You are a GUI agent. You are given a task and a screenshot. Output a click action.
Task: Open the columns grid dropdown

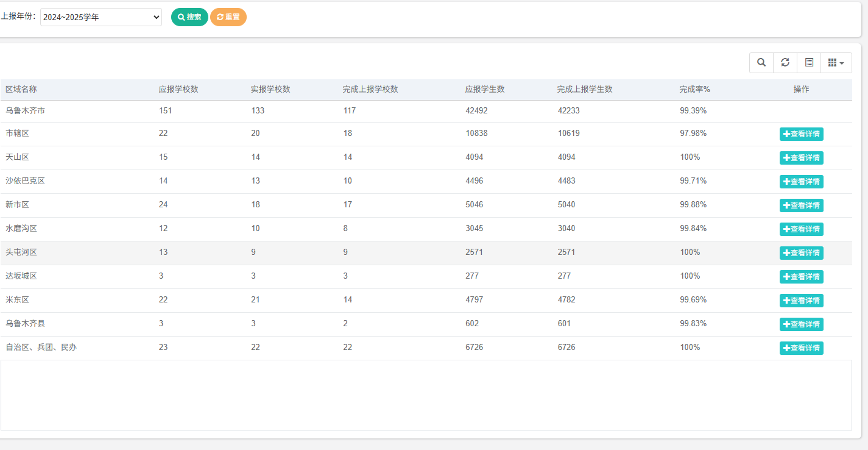point(836,63)
